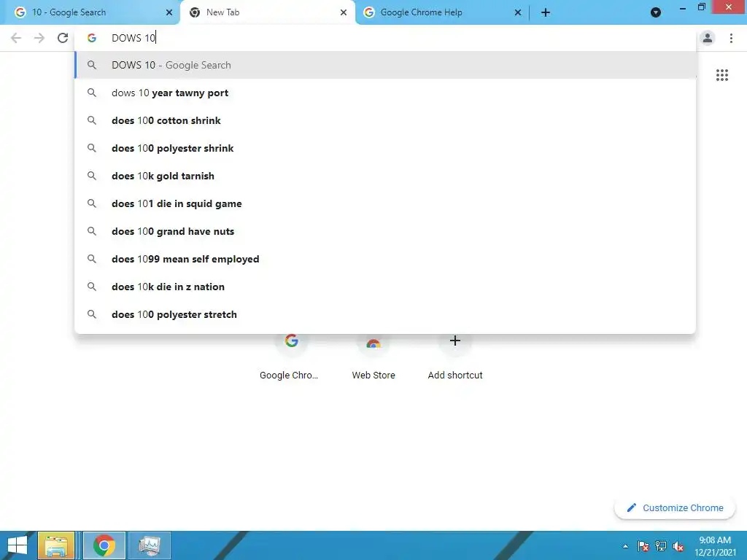Select 'DOWS 10 - Google Search' suggestion
This screenshot has width=747, height=560.
385,65
